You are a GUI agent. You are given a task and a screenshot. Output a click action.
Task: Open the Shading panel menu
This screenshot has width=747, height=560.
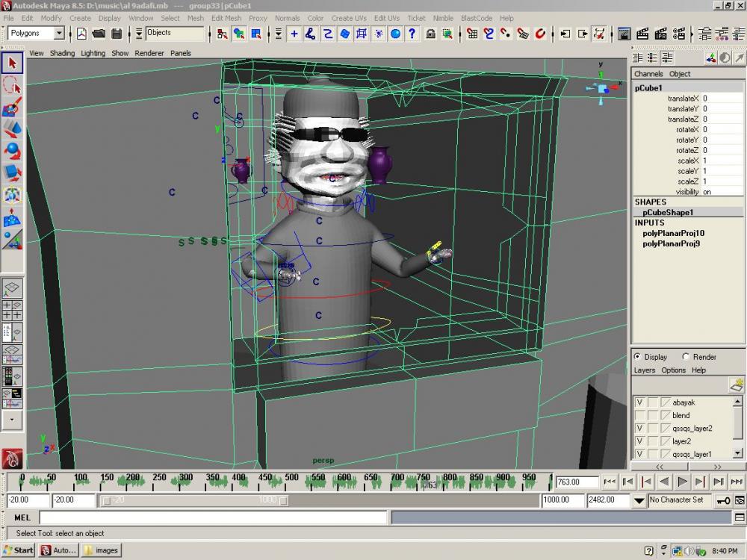click(62, 53)
